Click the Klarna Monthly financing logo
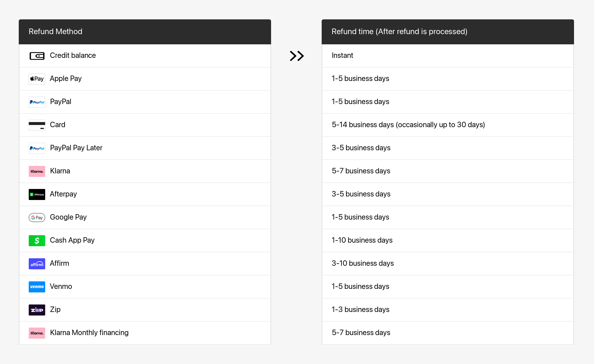The width and height of the screenshot is (594, 364). click(37, 333)
